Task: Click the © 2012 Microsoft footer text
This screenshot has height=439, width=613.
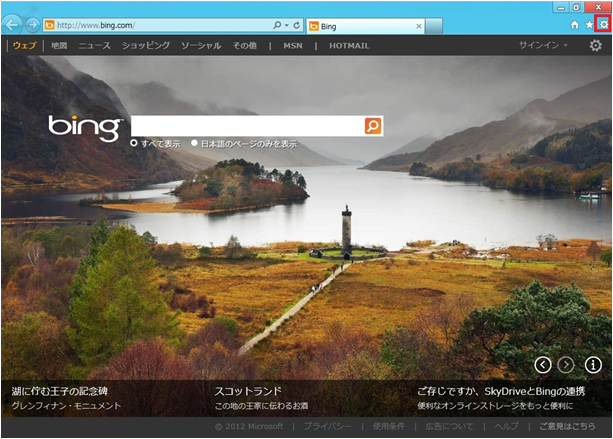Action: [x=249, y=426]
